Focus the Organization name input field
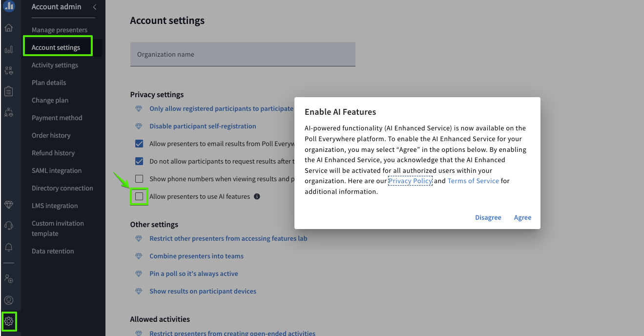The height and width of the screenshot is (336, 644). tap(243, 54)
